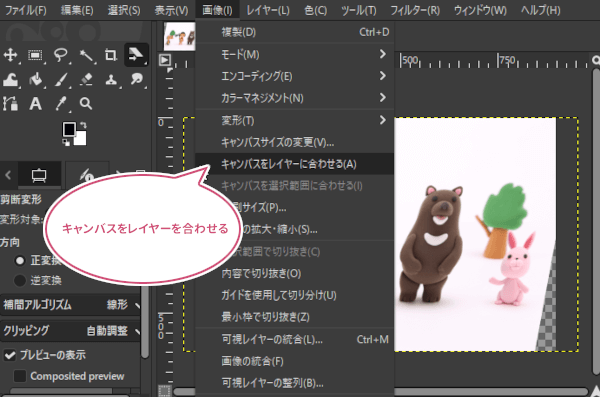
Task: Choose 最小枠で切り抜き(Z) menu item
Action: click(x=295, y=317)
